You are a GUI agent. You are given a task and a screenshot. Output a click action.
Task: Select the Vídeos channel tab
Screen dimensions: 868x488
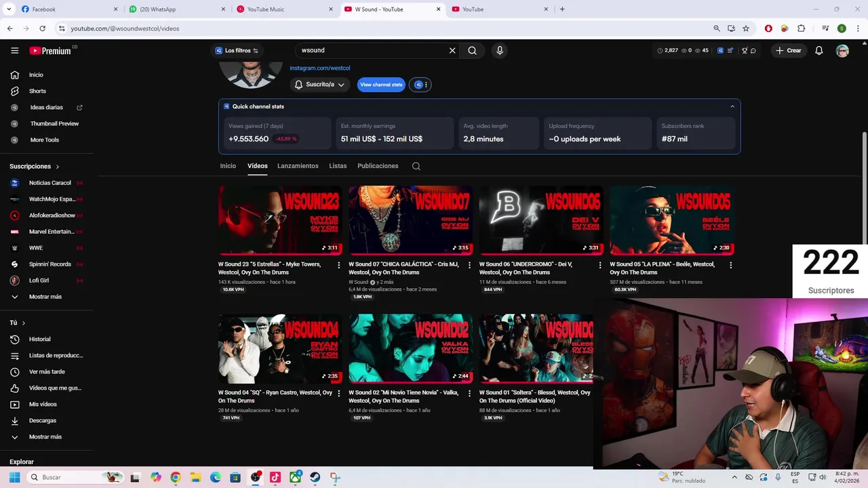pyautogui.click(x=258, y=166)
